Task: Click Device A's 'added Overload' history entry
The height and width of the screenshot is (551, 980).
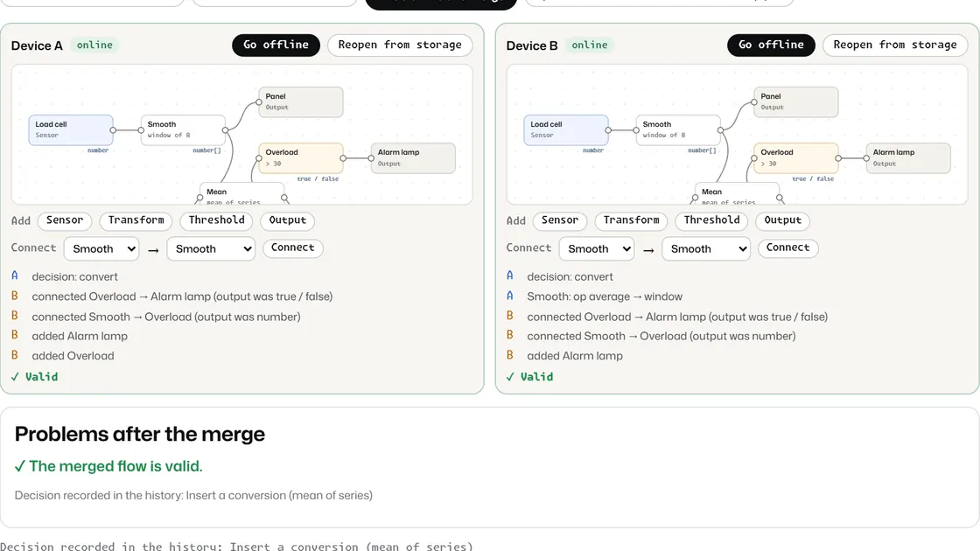Action: [x=73, y=356]
